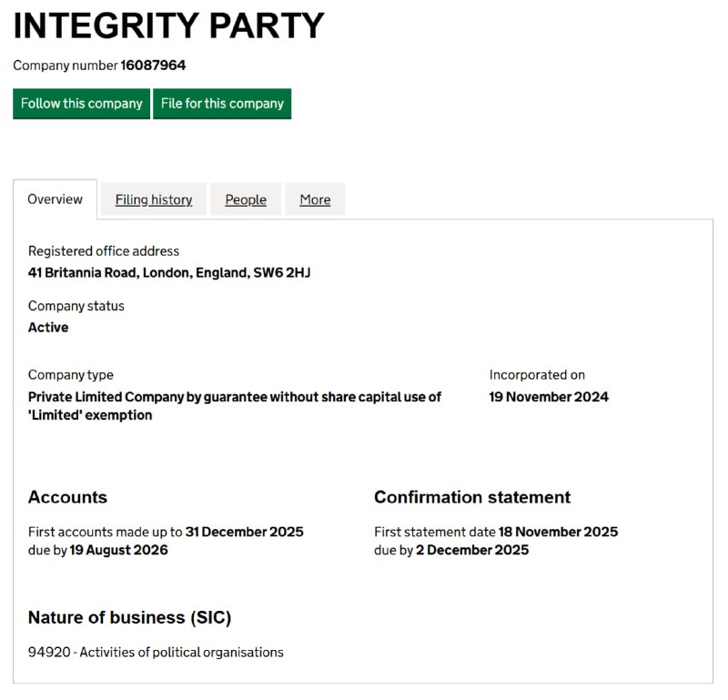
Task: Select the Overview tab
Action: coord(55,199)
